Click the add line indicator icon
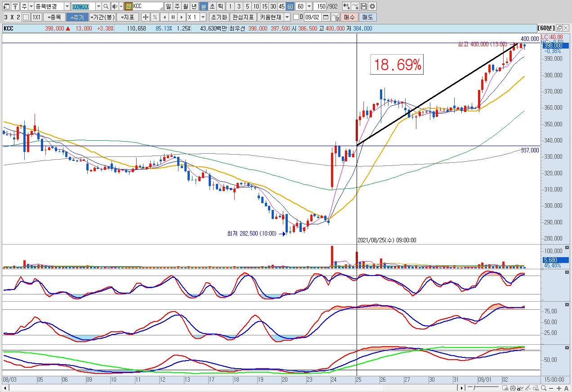Screen dimensions: 572x392 coord(355,6)
